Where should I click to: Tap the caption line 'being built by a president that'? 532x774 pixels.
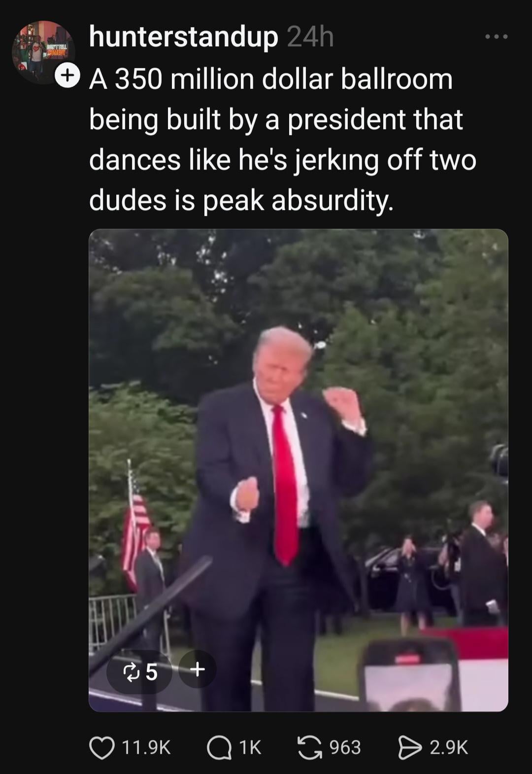click(x=276, y=120)
